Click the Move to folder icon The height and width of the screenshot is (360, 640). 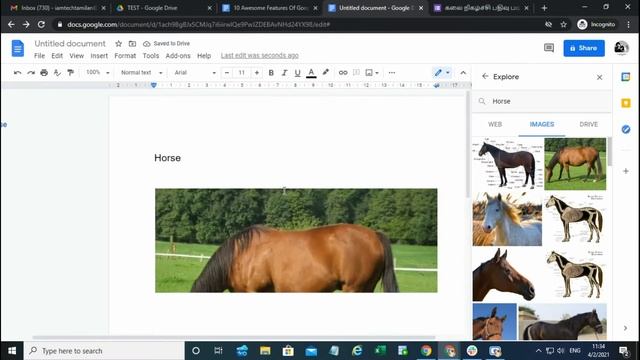click(x=132, y=43)
